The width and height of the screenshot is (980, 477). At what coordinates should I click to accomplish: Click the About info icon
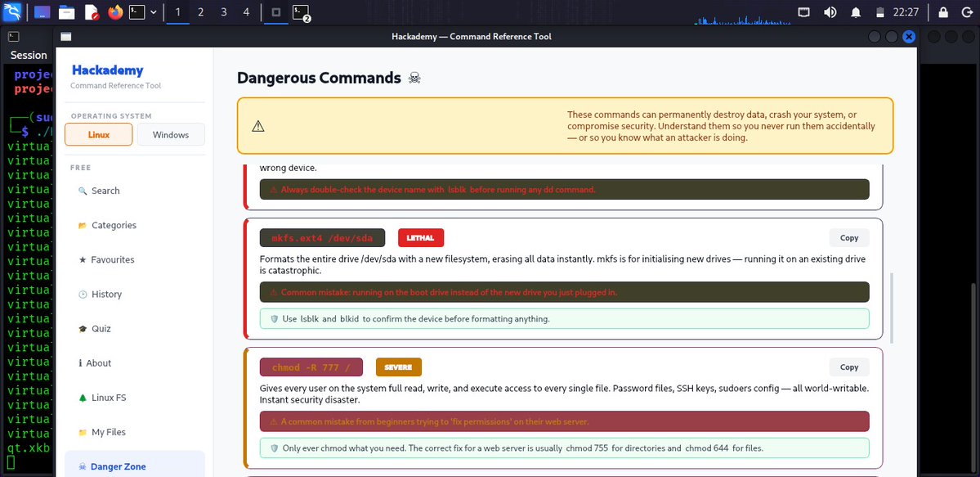tap(82, 362)
